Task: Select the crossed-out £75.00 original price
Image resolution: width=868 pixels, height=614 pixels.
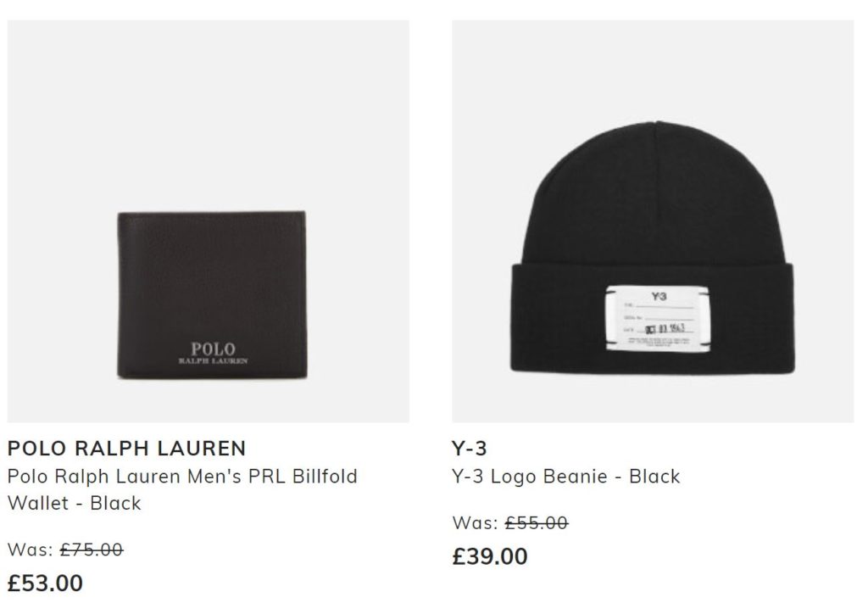Action: click(x=92, y=550)
